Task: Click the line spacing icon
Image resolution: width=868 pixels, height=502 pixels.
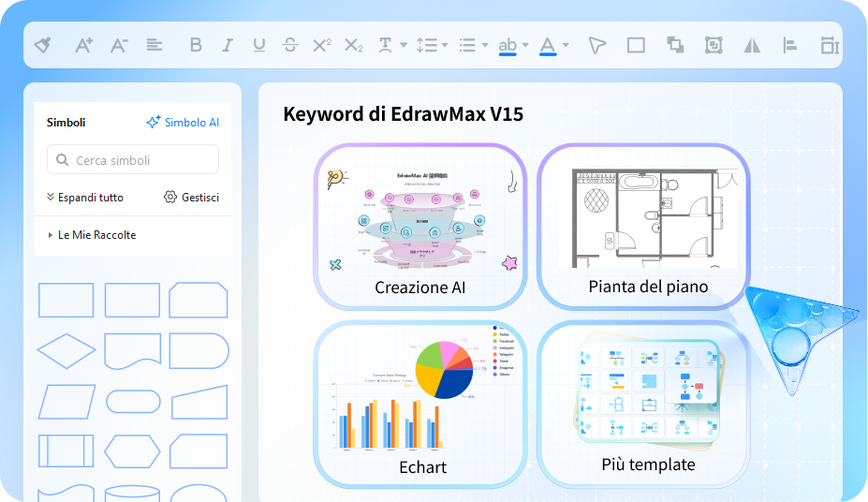Action: coord(427,45)
